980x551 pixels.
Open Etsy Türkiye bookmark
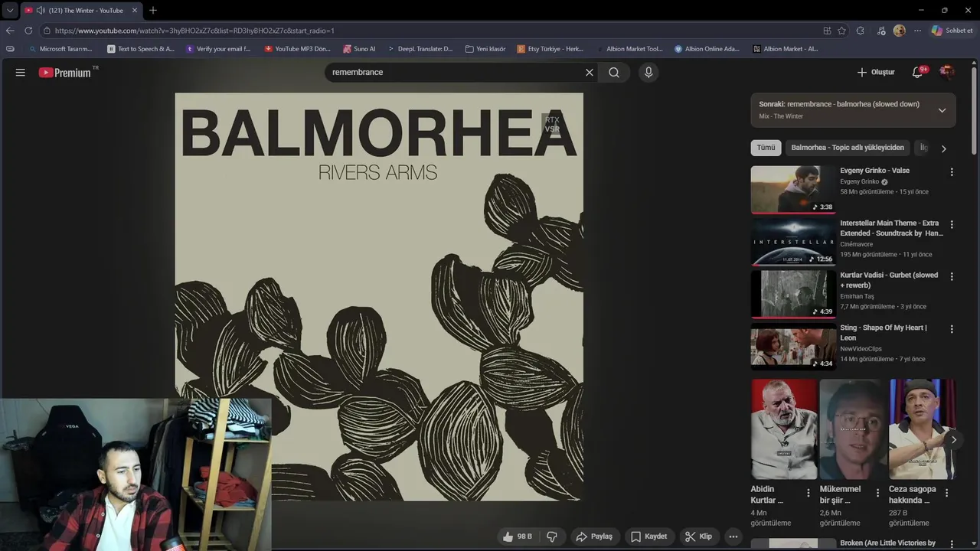(550, 49)
